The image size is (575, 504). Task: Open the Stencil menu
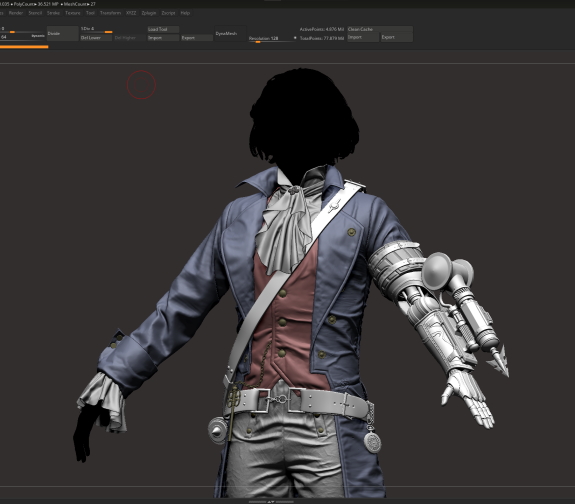click(35, 13)
